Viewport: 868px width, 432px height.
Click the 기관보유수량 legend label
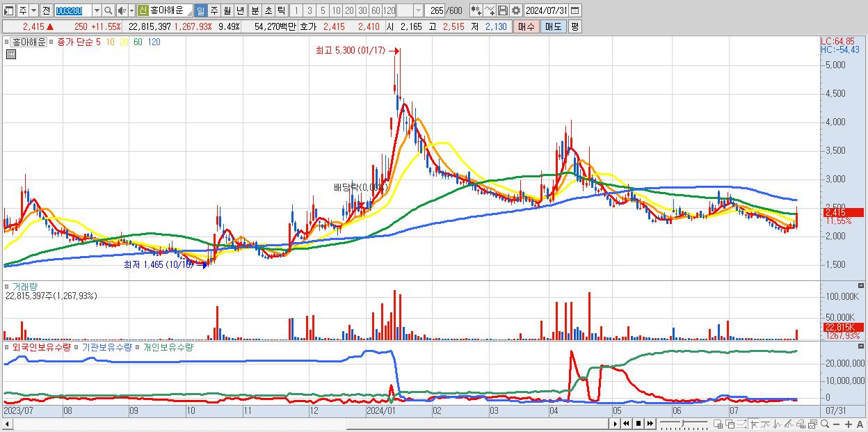pyautogui.click(x=107, y=346)
